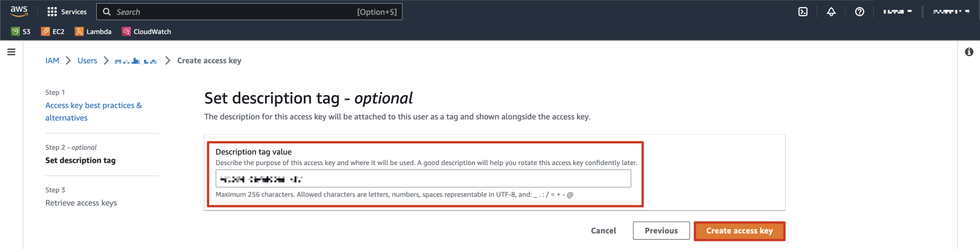The width and height of the screenshot is (980, 249).
Task: Expand the region selector dropdown
Action: click(897, 12)
